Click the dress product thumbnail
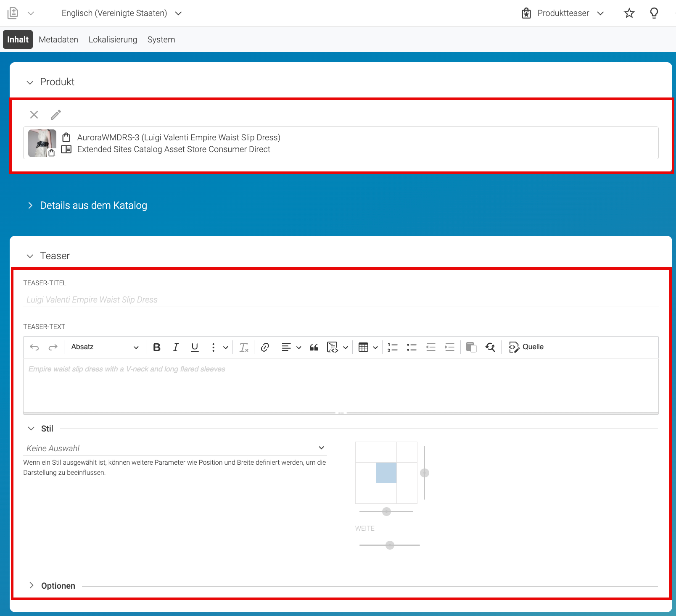 pos(42,143)
